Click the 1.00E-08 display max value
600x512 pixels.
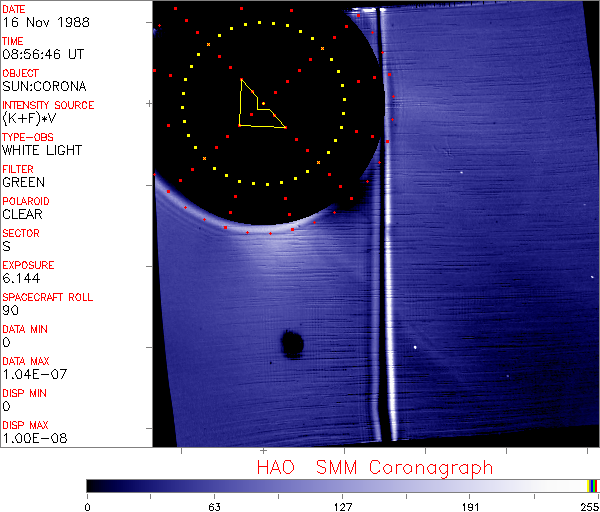tap(35, 438)
